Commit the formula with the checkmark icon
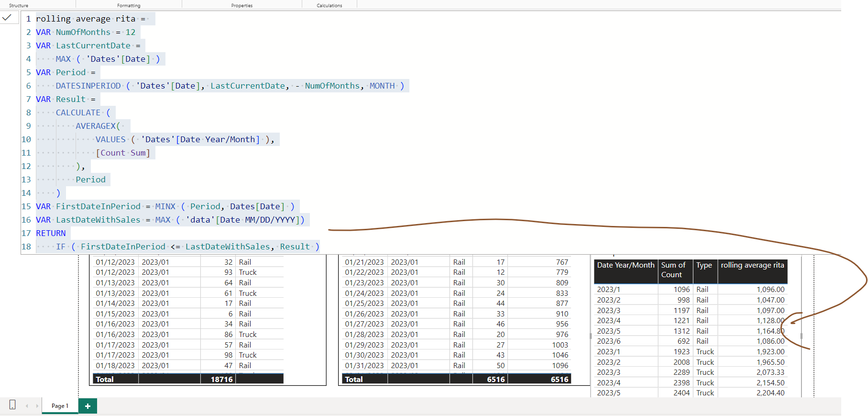This screenshot has height=416, width=868. [7, 18]
